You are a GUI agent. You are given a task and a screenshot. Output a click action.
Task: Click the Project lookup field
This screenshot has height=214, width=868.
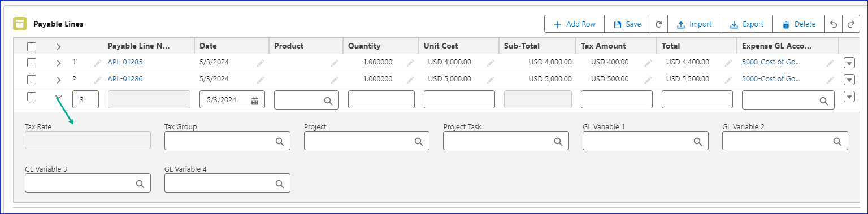(367, 141)
